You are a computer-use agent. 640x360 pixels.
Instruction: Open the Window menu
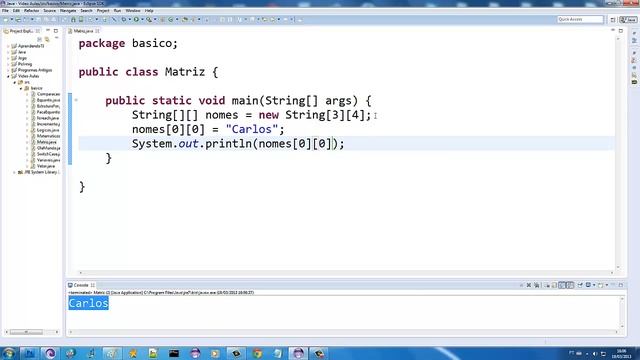coord(133,11)
